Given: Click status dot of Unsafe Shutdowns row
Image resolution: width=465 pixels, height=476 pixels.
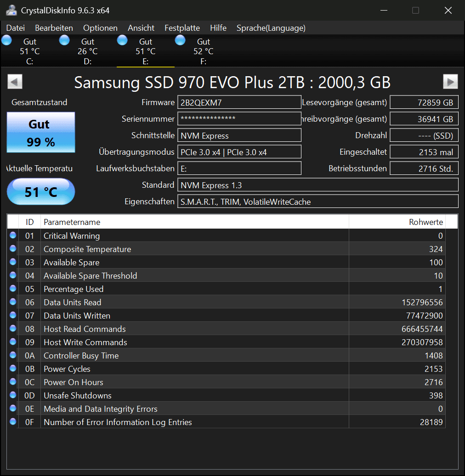Looking at the screenshot, I should 13,395.
